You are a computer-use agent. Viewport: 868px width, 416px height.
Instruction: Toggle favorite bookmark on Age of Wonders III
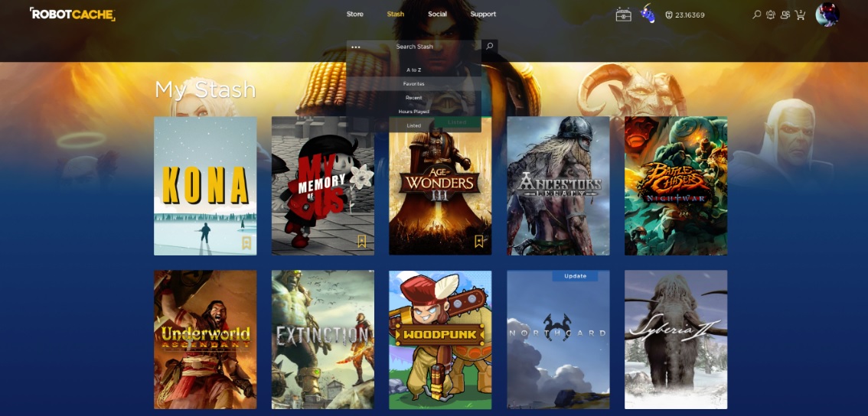479,241
